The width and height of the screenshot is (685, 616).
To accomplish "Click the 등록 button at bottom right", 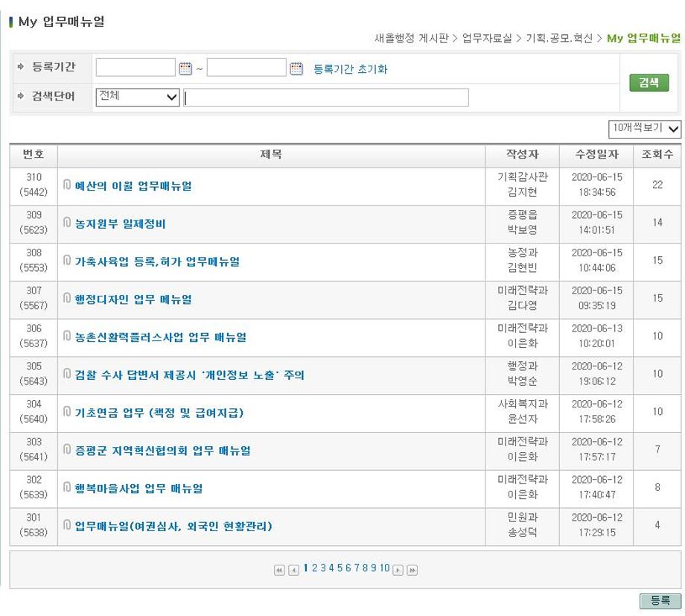I will pos(661,600).
